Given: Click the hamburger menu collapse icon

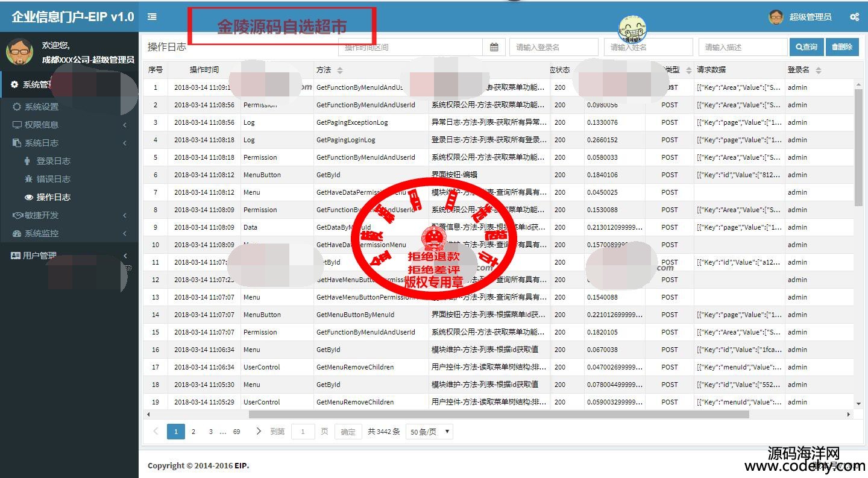Looking at the screenshot, I should [x=152, y=17].
